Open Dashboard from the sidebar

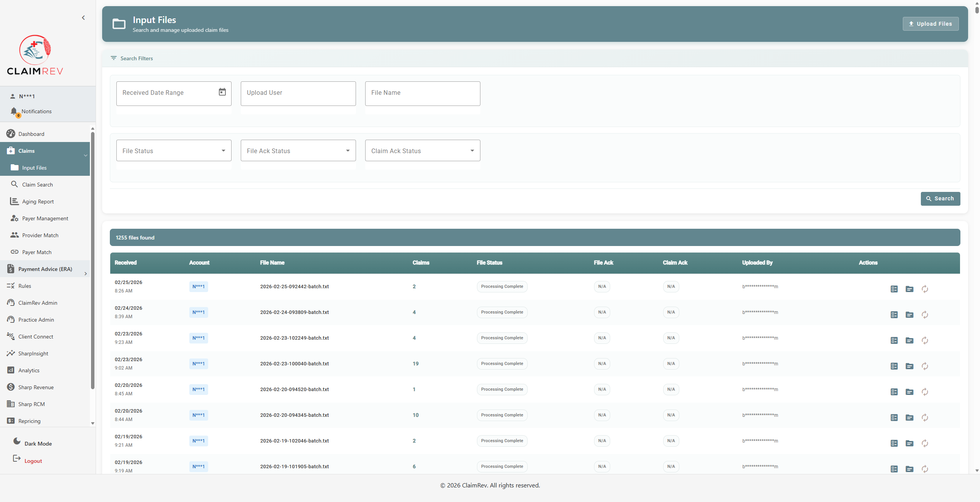(x=45, y=134)
